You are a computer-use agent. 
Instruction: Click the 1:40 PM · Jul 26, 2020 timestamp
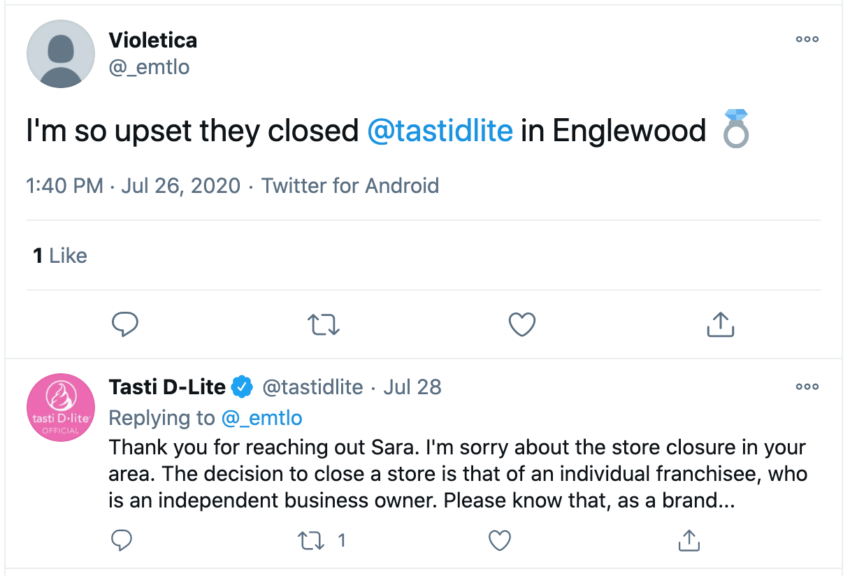tap(134, 186)
